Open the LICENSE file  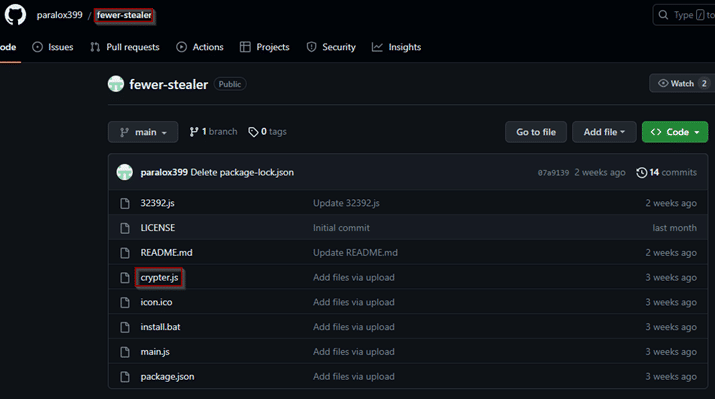tap(158, 228)
